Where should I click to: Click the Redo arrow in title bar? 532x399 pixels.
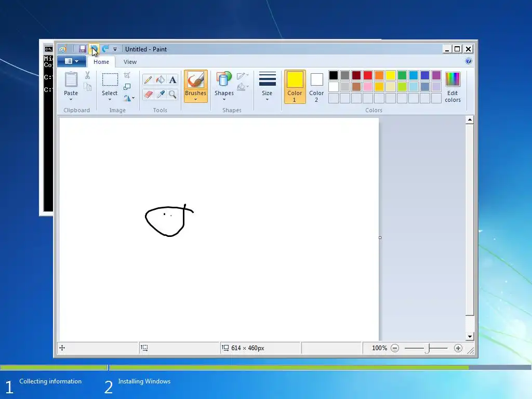(x=105, y=49)
